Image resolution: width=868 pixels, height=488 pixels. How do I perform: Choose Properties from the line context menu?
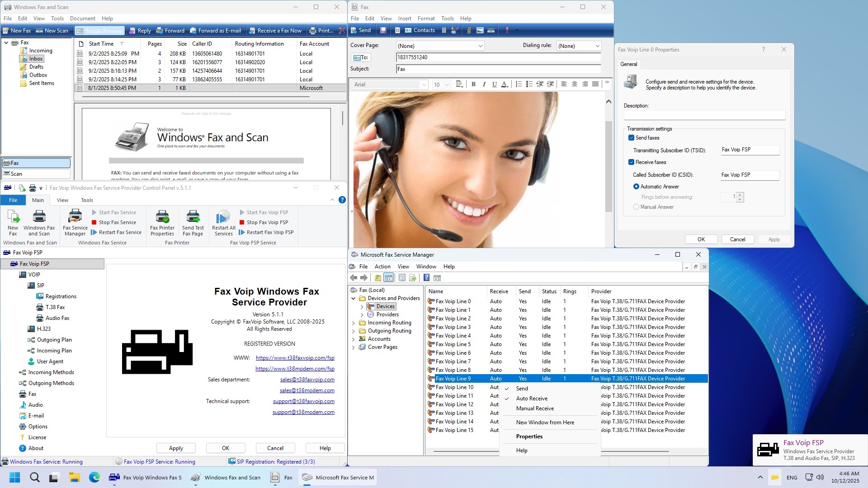[x=529, y=436]
